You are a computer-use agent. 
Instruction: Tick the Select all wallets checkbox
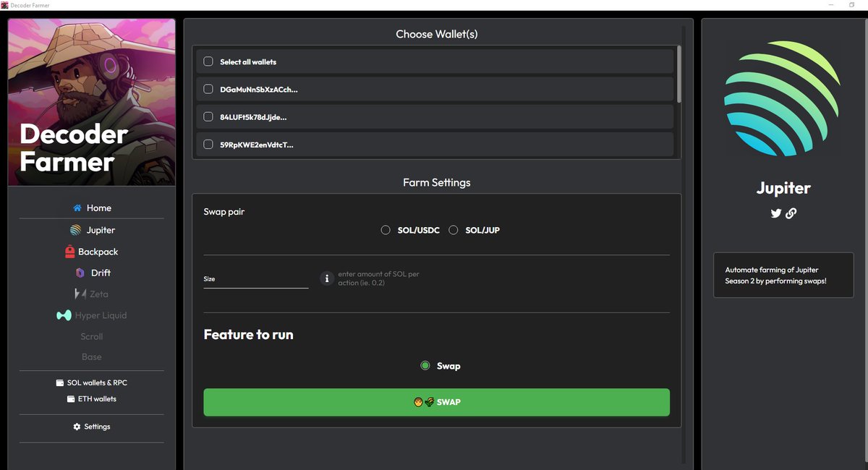[x=208, y=61]
